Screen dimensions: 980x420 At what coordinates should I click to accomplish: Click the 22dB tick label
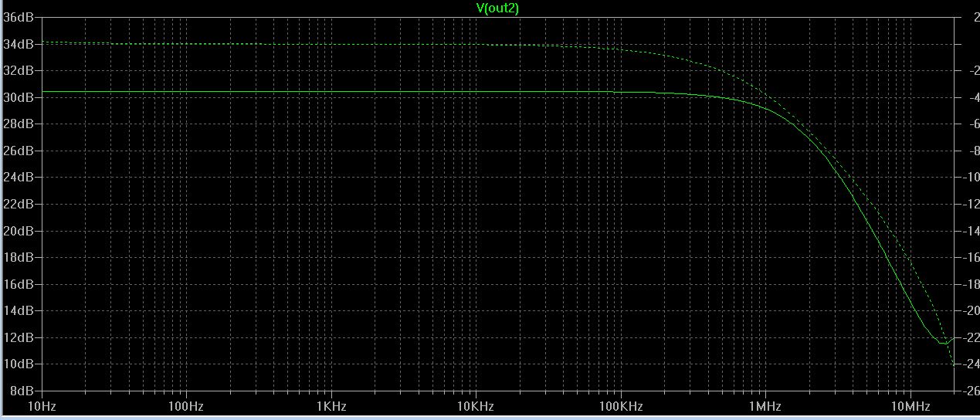(19, 204)
